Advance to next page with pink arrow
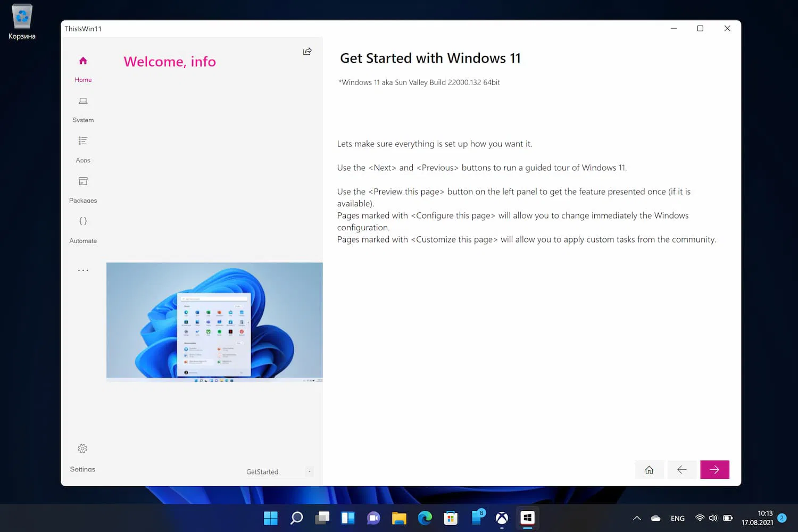Viewport: 798px width, 532px height. coord(714,469)
